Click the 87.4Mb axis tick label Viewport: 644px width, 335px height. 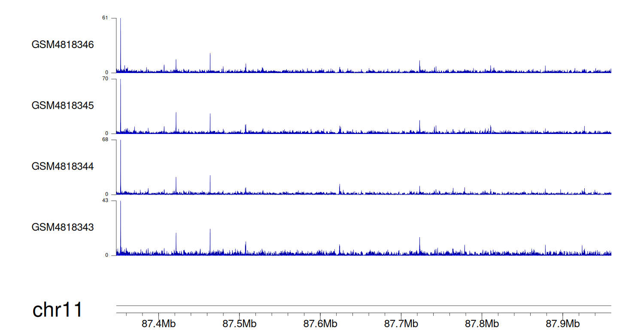click(x=158, y=323)
